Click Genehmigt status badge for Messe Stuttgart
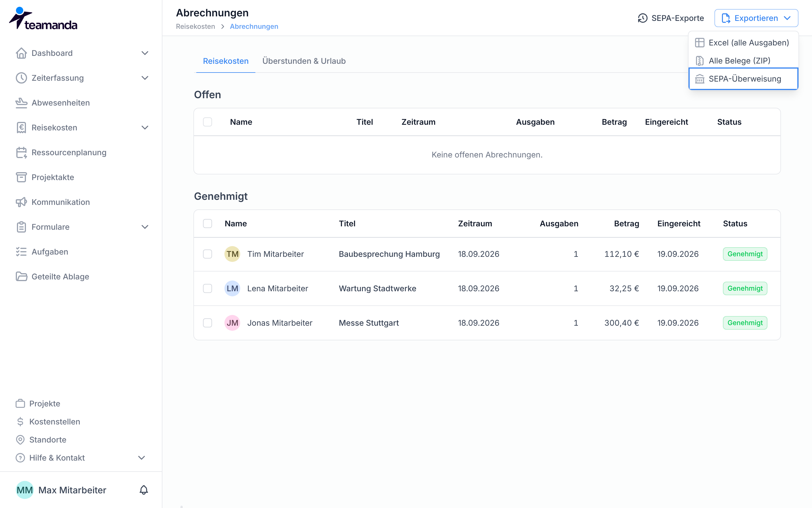812x508 pixels. [x=745, y=323]
